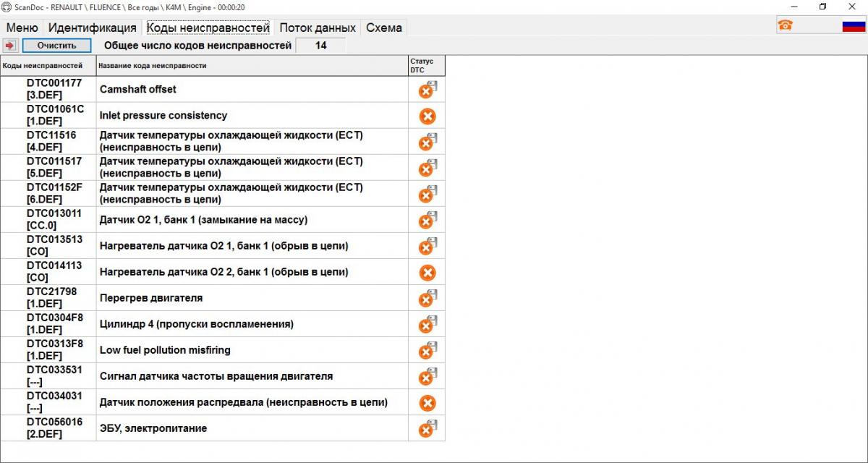Open the orange telephone support icon
This screenshot has height=463, width=868.
point(785,25)
